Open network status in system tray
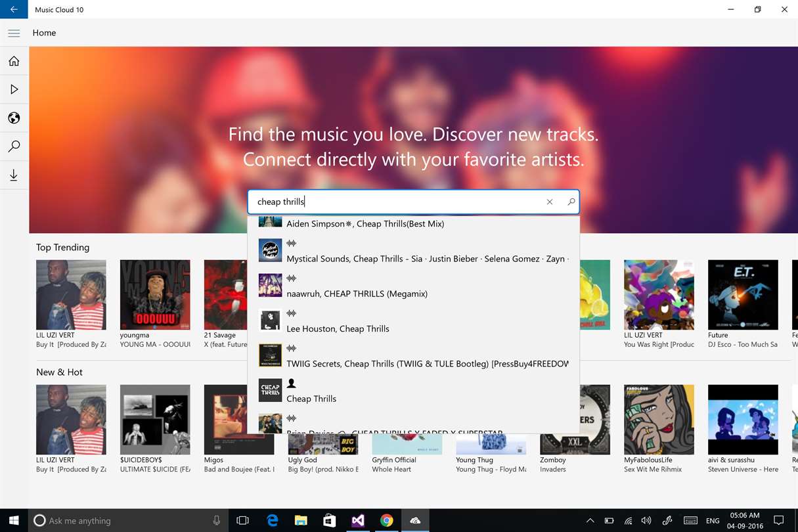 click(x=628, y=521)
